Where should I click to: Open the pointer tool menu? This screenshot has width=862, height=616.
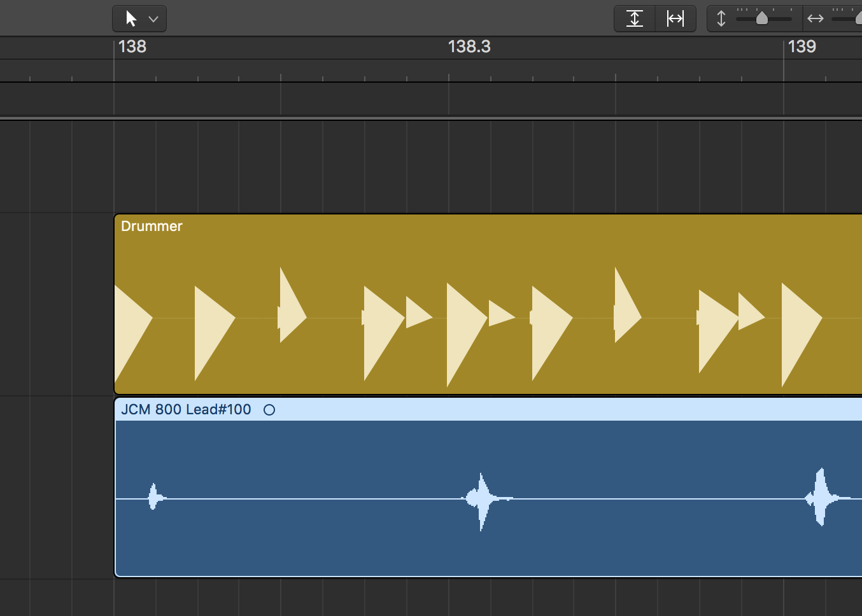click(153, 19)
